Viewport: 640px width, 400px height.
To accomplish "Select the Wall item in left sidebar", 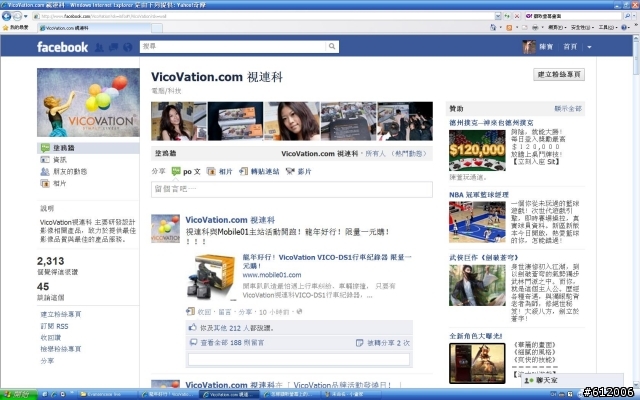I will [x=88, y=148].
